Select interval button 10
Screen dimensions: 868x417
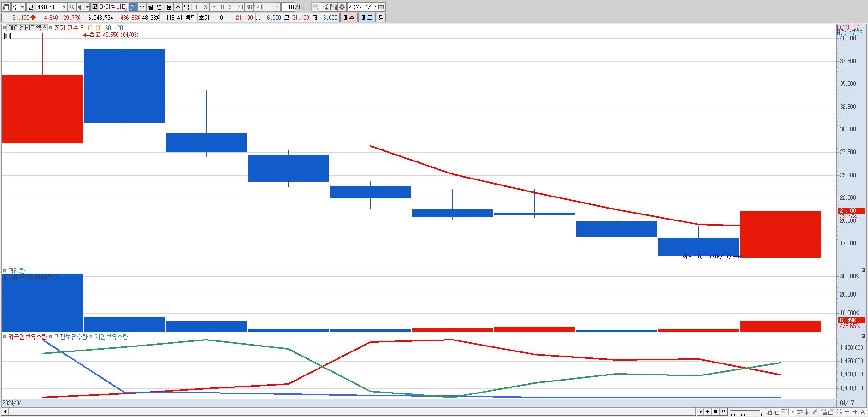coord(223,7)
